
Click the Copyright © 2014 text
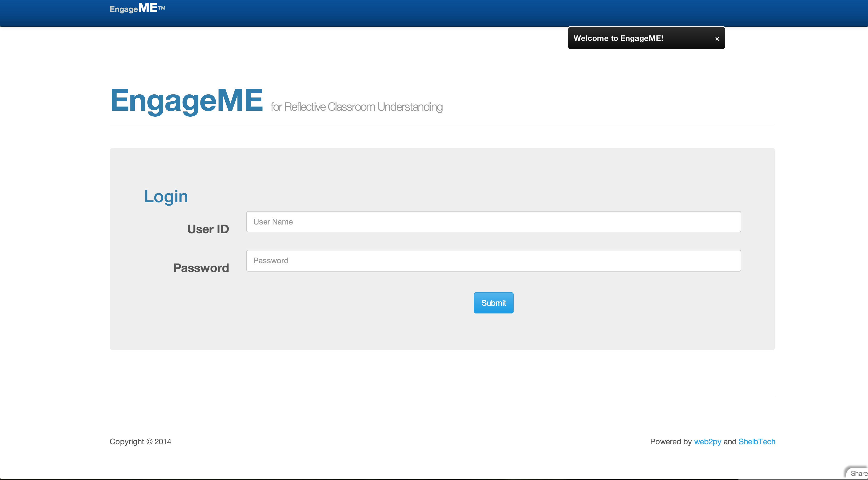(x=140, y=442)
